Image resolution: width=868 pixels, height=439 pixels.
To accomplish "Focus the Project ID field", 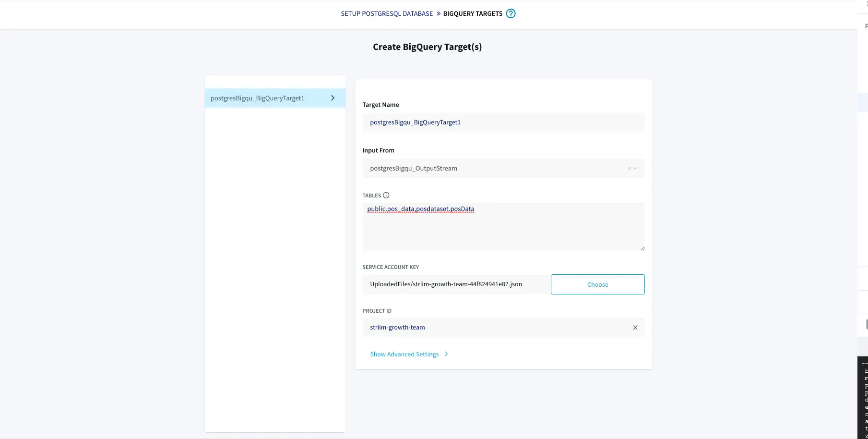I will [x=494, y=328].
